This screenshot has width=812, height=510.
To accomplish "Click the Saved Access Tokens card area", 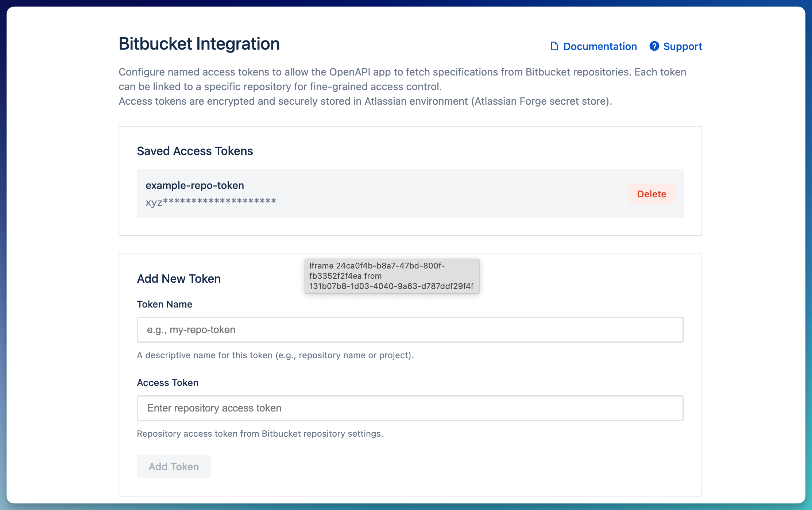I will pyautogui.click(x=410, y=181).
